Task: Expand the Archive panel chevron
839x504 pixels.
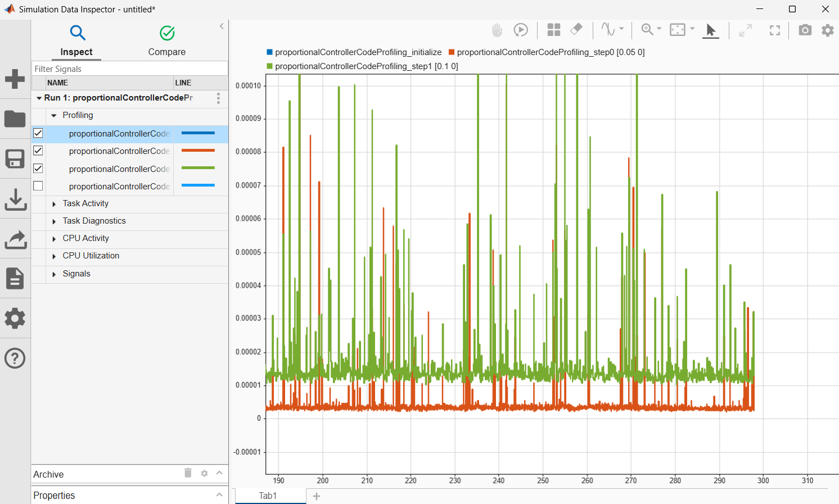Action: (219, 473)
